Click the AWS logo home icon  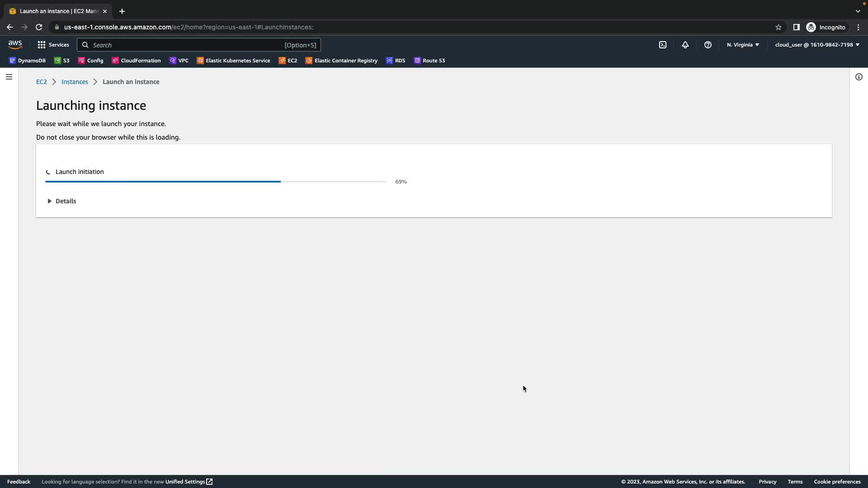tap(15, 44)
